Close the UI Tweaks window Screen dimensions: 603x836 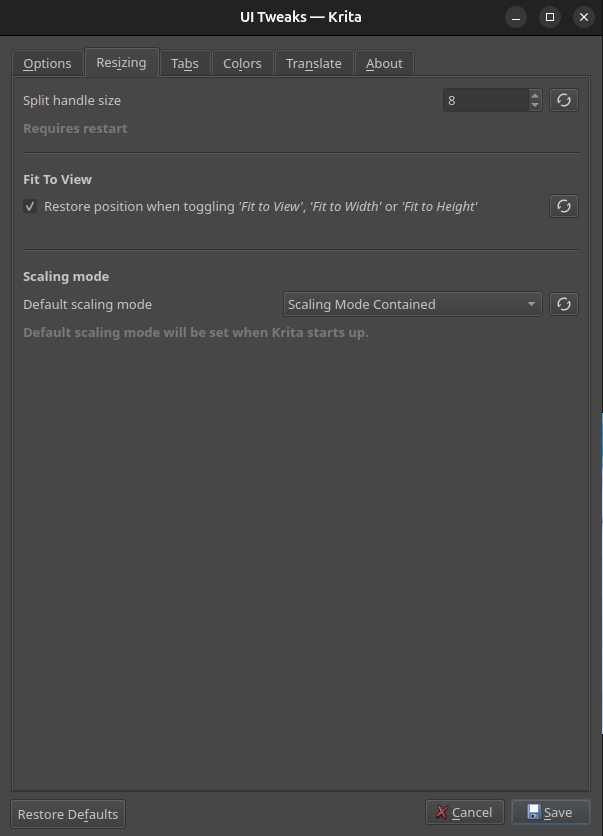583,17
